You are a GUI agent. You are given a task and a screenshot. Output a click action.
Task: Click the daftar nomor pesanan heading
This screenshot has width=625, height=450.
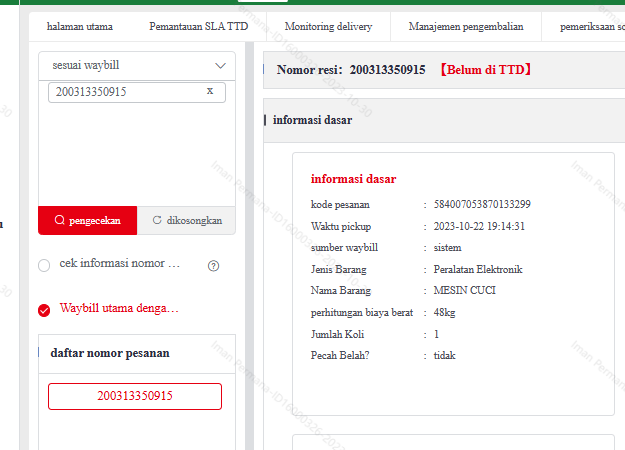point(110,353)
